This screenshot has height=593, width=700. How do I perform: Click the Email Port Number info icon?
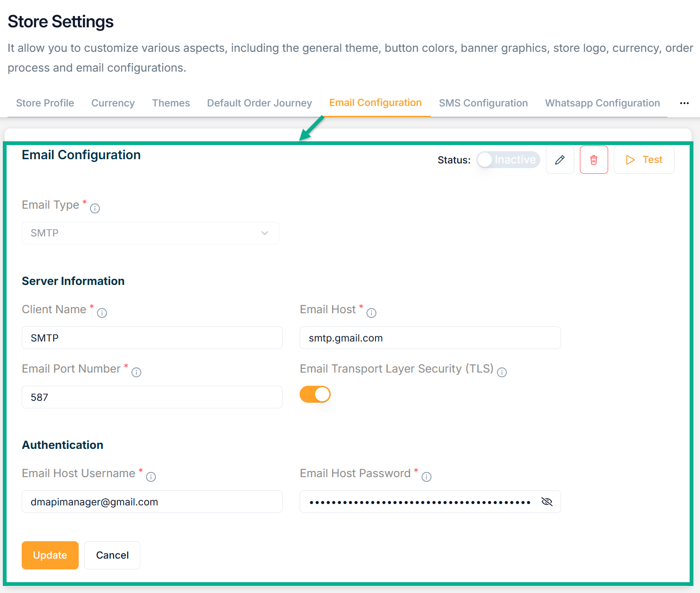(136, 372)
